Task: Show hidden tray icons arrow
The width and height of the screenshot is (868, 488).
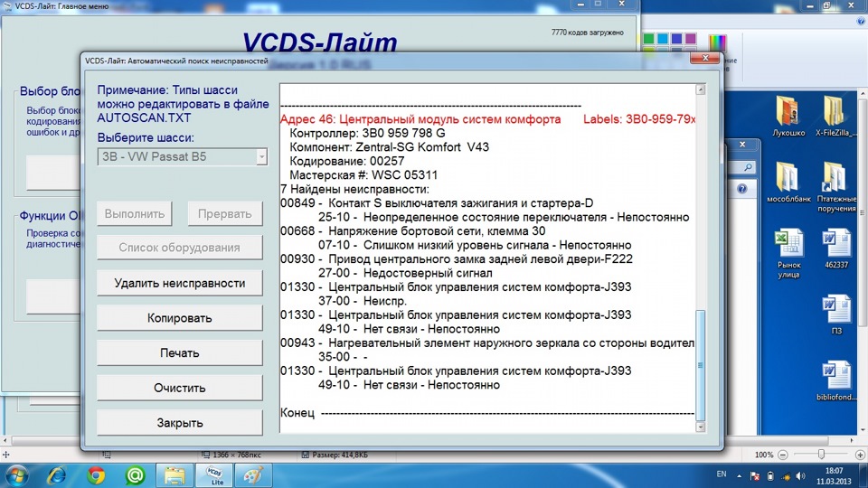Action: pos(739,476)
